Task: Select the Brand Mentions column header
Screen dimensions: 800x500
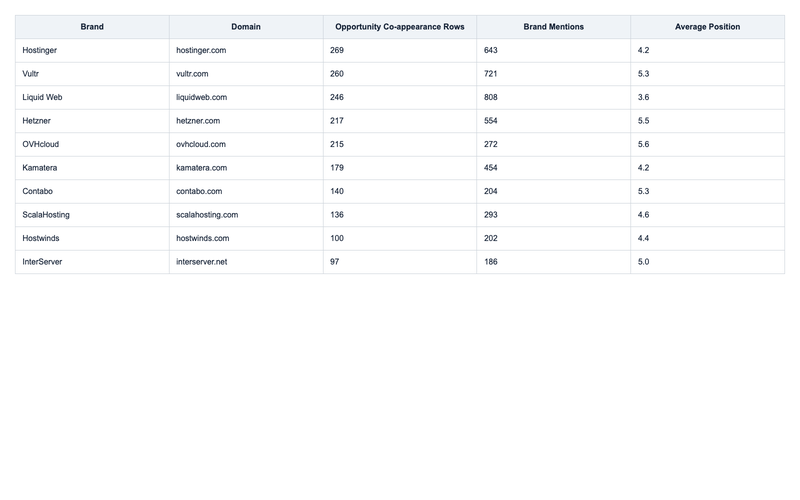Action: (554, 27)
